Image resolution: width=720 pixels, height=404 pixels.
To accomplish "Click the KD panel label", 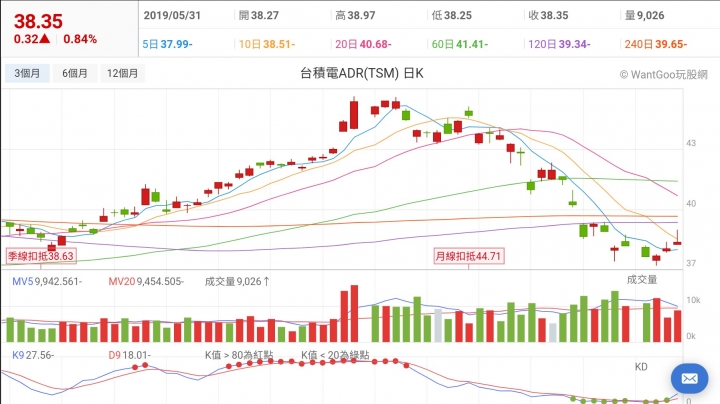I will [641, 366].
